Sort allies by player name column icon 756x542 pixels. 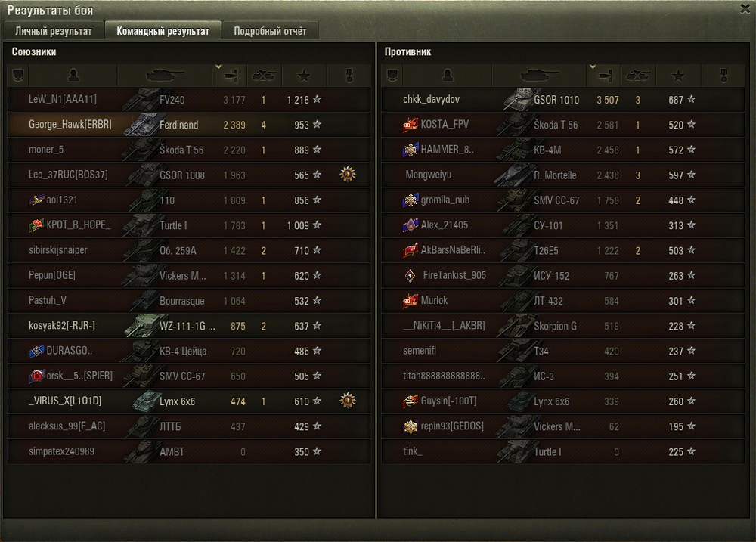point(73,76)
